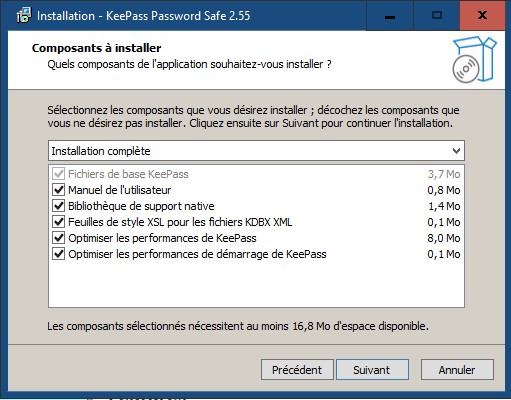This screenshot has width=511, height=400.
Task: Maximize the installer window
Action: coord(437,15)
